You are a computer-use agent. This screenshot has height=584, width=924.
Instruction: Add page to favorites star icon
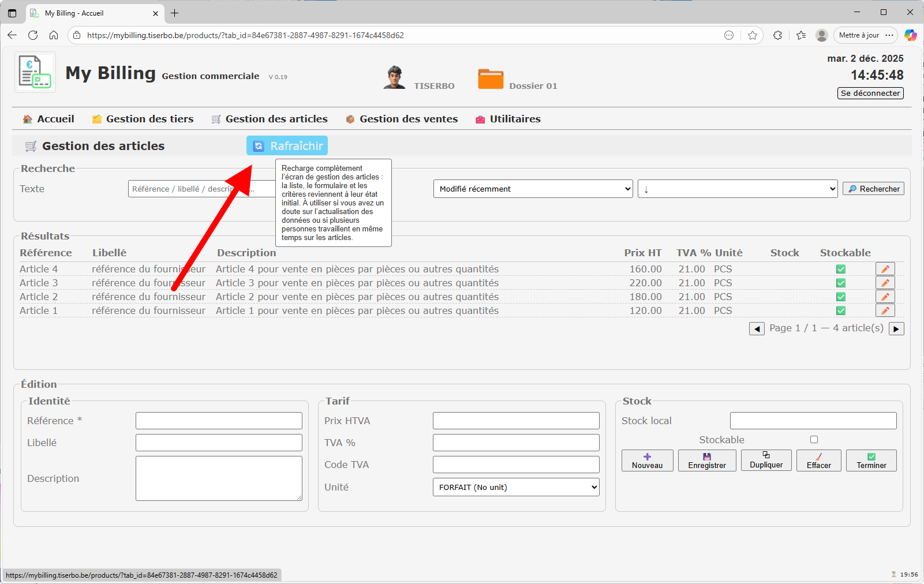tap(753, 35)
